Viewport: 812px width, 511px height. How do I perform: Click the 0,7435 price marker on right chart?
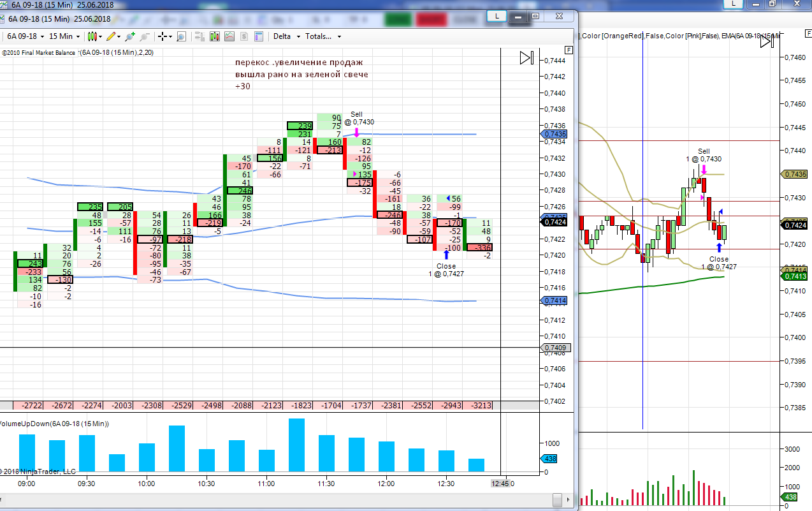pyautogui.click(x=794, y=174)
